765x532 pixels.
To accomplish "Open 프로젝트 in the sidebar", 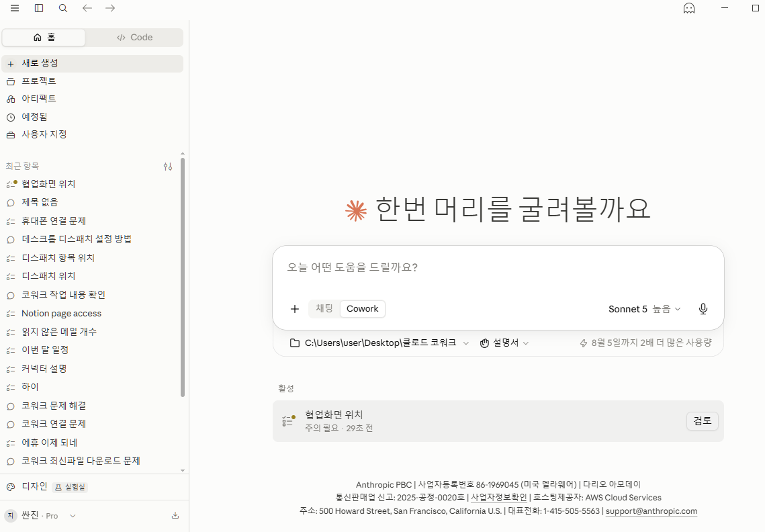I will [x=92, y=81].
